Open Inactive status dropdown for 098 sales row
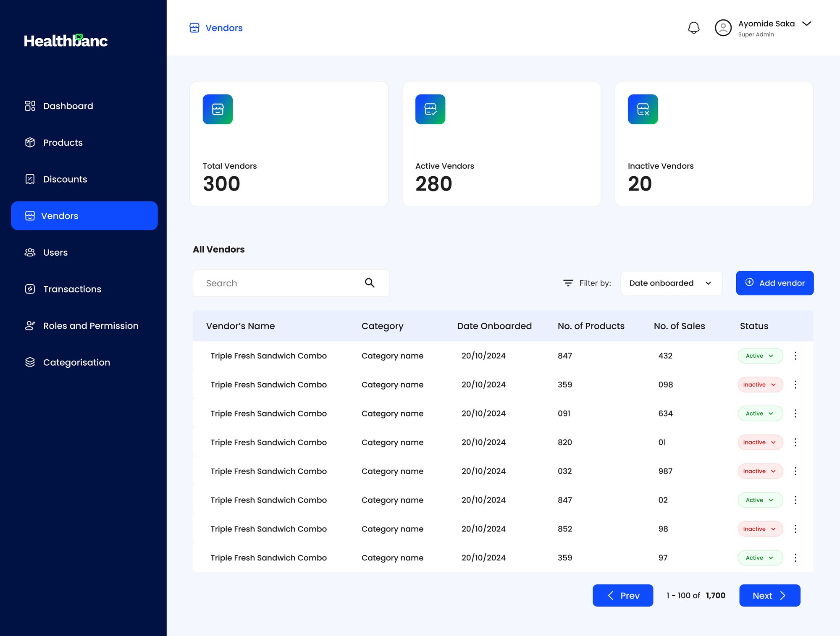The height and width of the screenshot is (636, 840). point(760,385)
